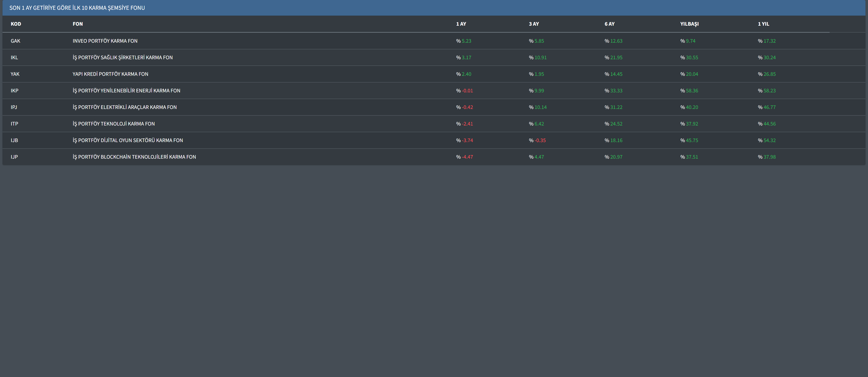Image resolution: width=868 pixels, height=377 pixels.
Task: Select the 1 YIL column header
Action: [763, 24]
